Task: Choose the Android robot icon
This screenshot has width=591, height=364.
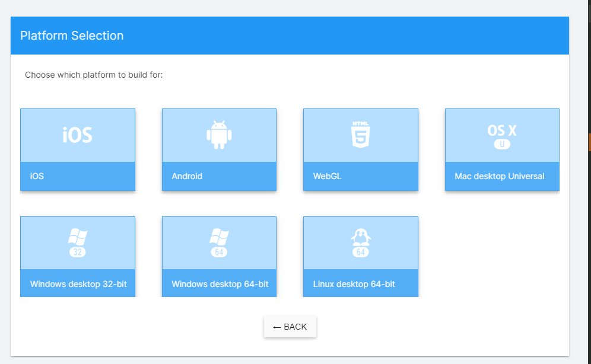Action: [x=219, y=135]
